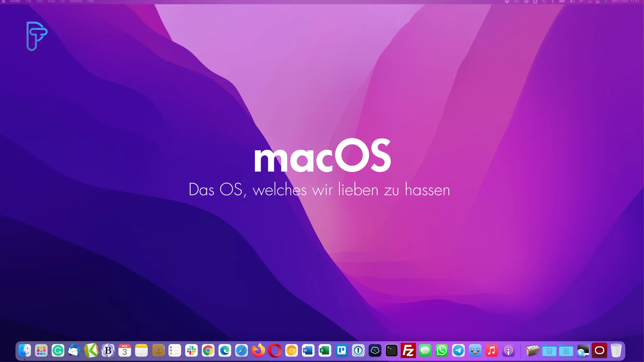Image resolution: width=644 pixels, height=362 pixels.
Task: Open the 1Password menu bar icon
Action: click(526, 2)
